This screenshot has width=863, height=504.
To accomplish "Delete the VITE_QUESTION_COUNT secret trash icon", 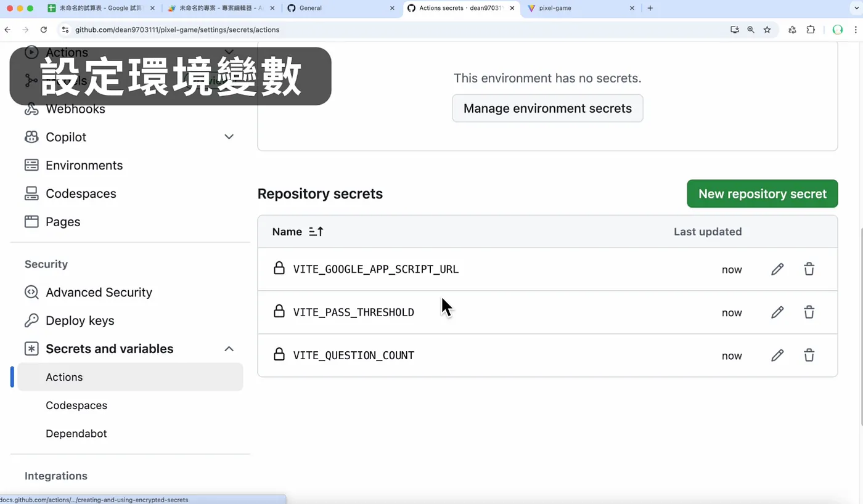I will point(809,356).
